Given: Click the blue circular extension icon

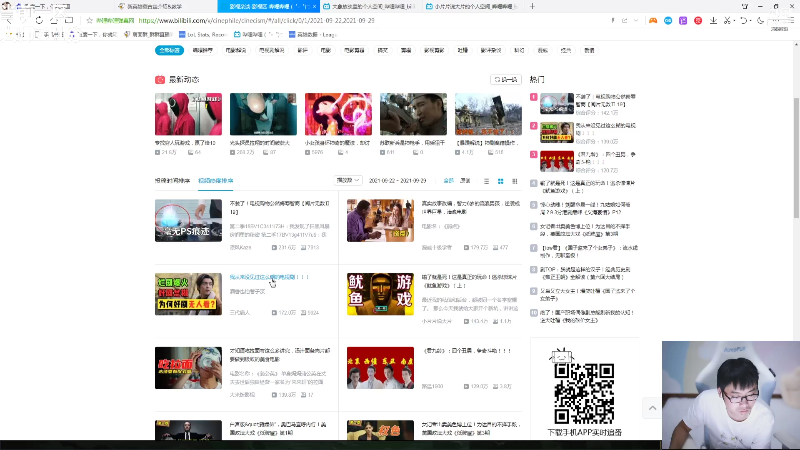Looking at the screenshot, I should (x=668, y=20).
